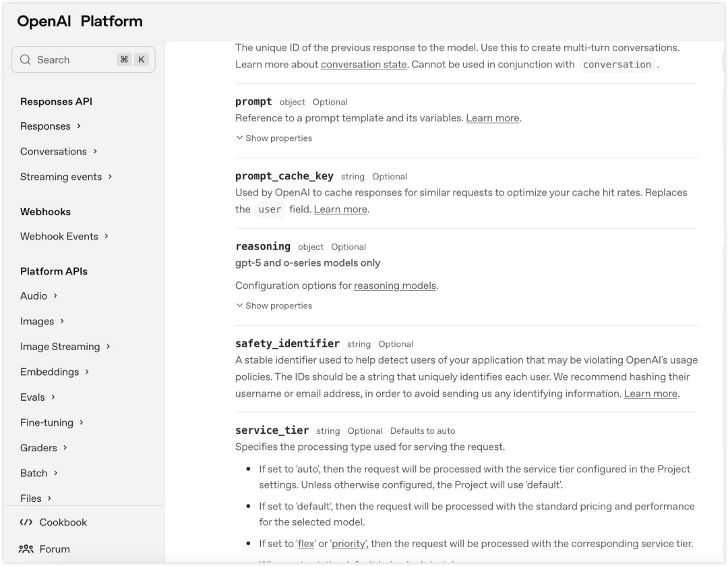Click the Forum people icon
Image resolution: width=728 pixels, height=566 pixels.
click(x=26, y=549)
